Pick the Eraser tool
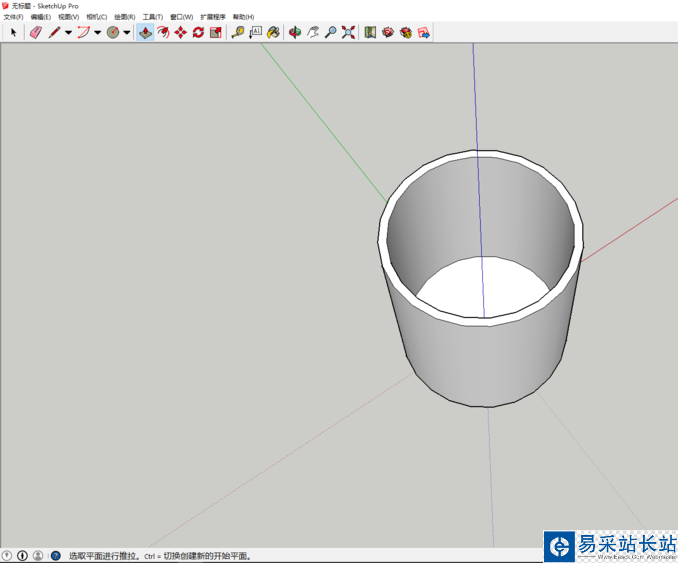This screenshot has width=678, height=563. [x=35, y=32]
